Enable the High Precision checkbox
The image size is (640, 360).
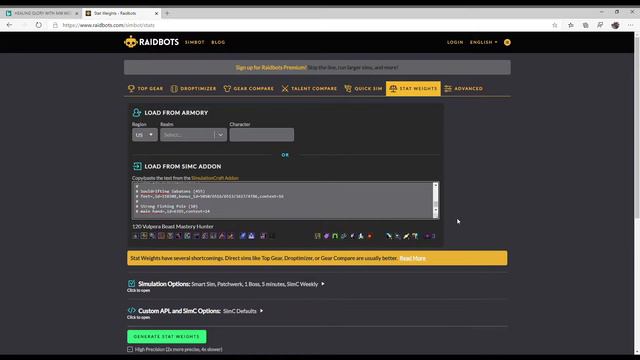pos(130,349)
